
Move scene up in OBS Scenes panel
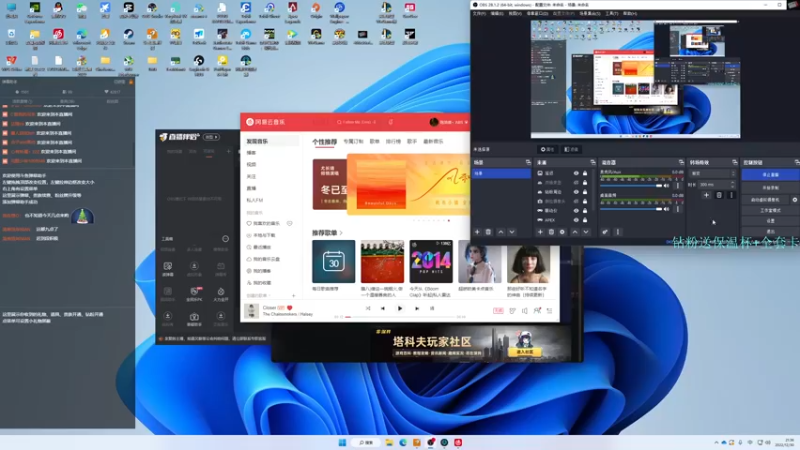[501, 232]
